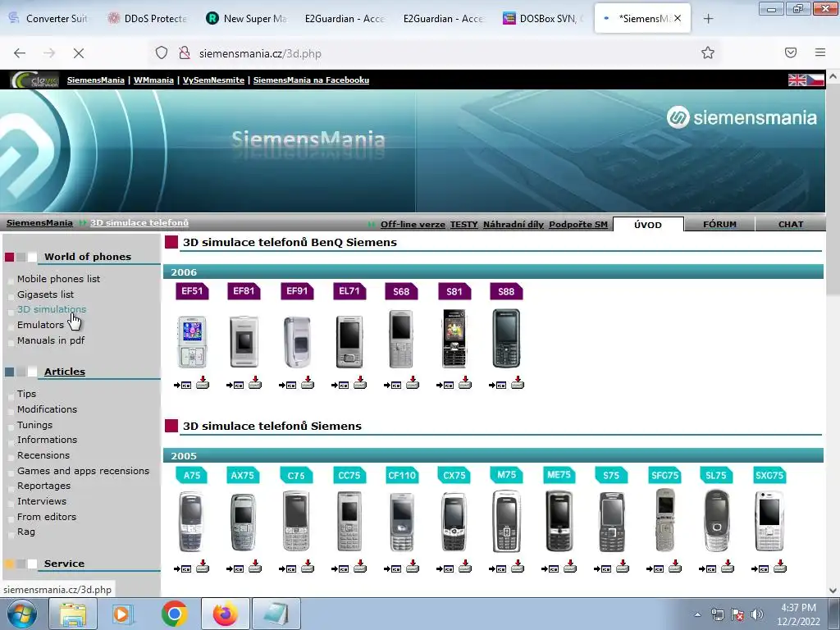Click the download icon under the A75 phone
This screenshot has width=840, height=630.
[203, 566]
